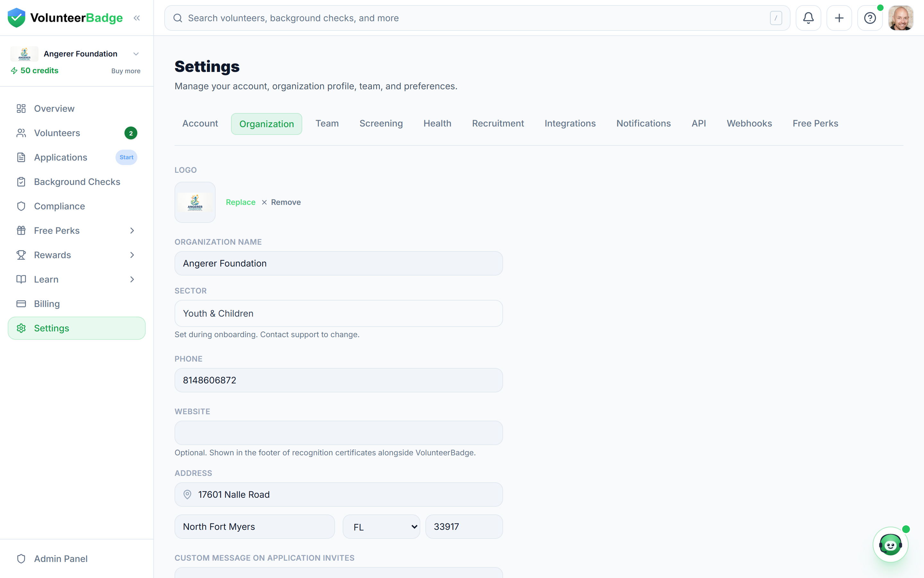Click the Remove logo button
The height and width of the screenshot is (578, 924).
(x=281, y=202)
